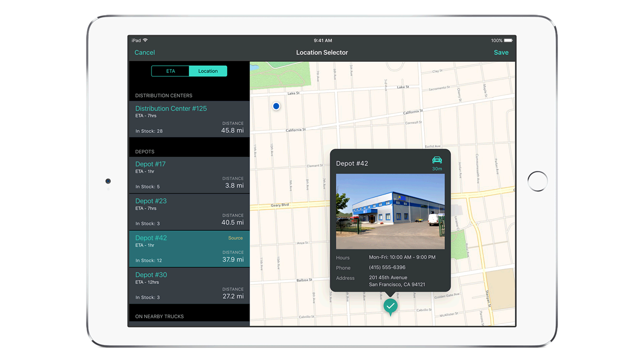
Task: Tap the Wi-Fi status icon
Action: 145,40
